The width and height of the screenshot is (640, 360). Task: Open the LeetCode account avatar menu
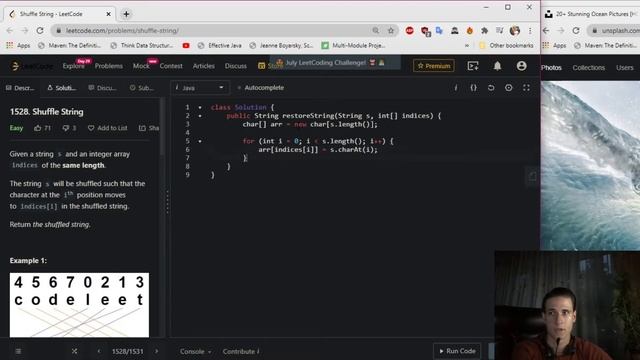click(521, 66)
